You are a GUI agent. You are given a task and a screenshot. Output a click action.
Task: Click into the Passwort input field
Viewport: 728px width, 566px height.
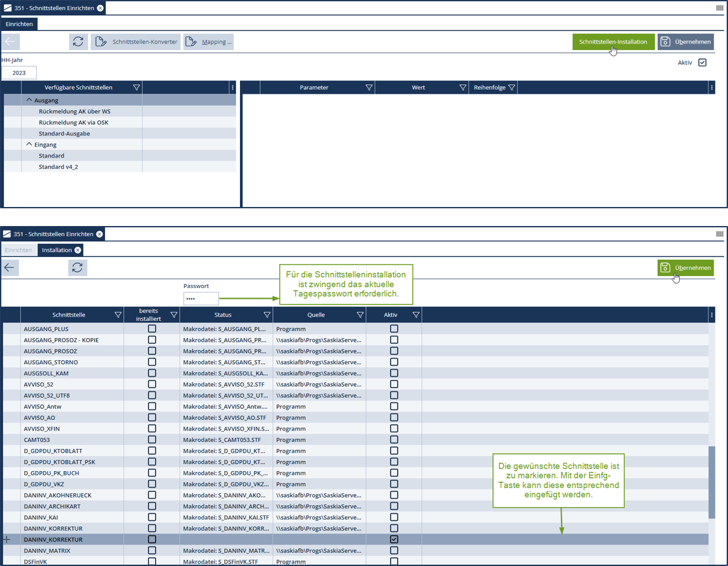201,298
